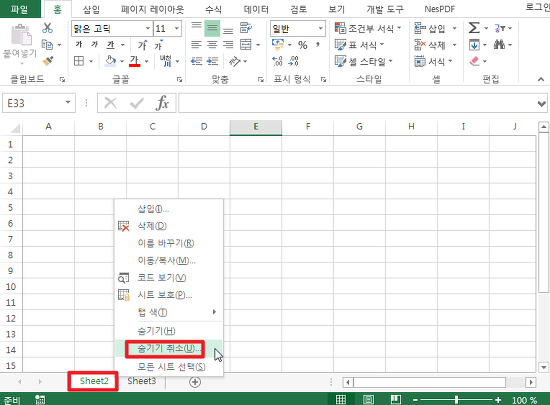Select the Sheet3 tab
The height and width of the screenshot is (405, 550).
pyautogui.click(x=141, y=381)
